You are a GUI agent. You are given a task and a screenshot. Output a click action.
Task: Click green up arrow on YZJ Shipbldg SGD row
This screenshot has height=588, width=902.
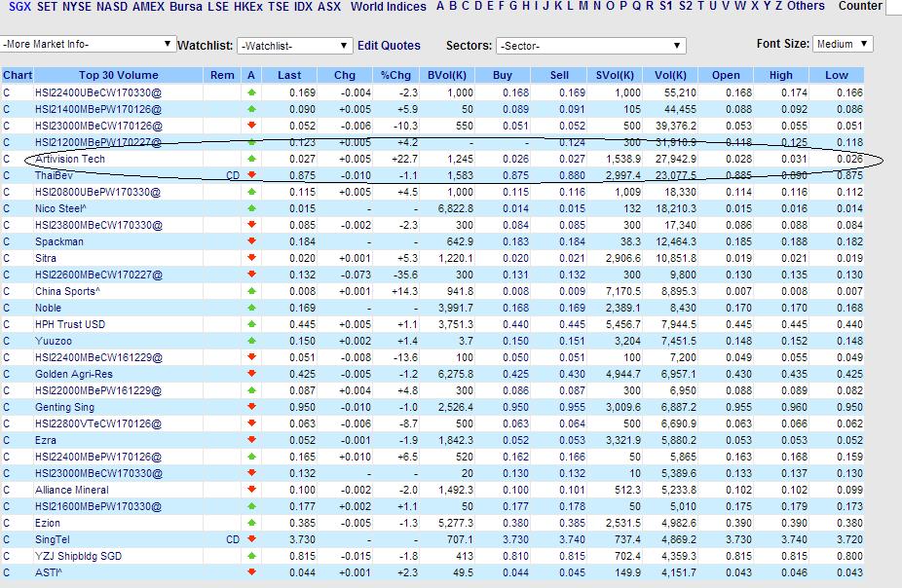pyautogui.click(x=251, y=556)
